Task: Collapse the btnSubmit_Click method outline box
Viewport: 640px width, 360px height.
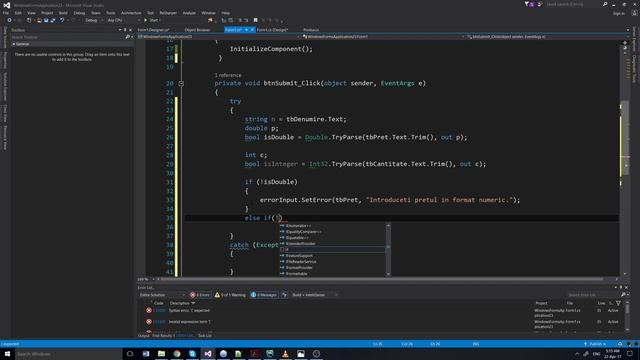Action: (x=181, y=83)
